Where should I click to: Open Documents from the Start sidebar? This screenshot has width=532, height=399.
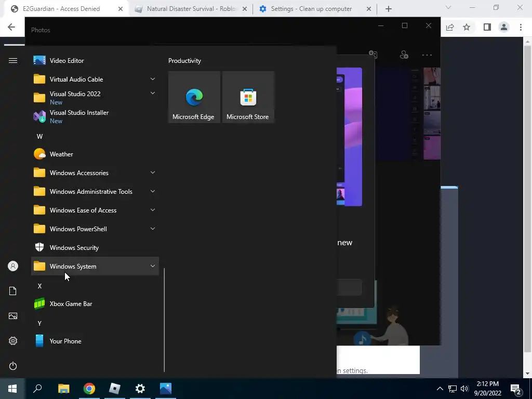(13, 291)
